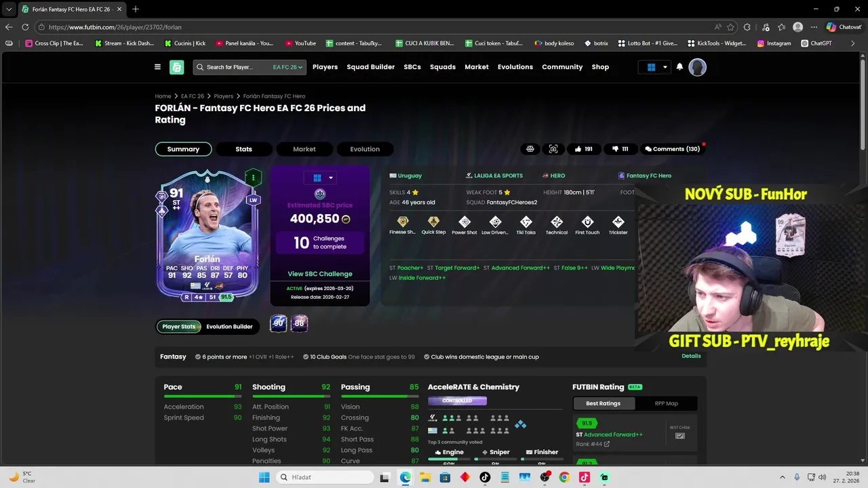Click the Shooting stat progress bar
The image size is (868, 488).
[x=291, y=396]
